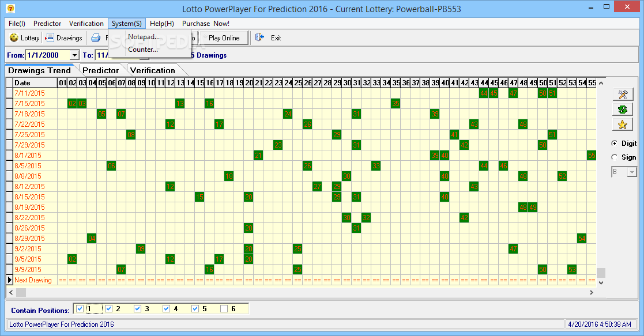Click horizontal scrollbar left arrow

click(x=11, y=292)
